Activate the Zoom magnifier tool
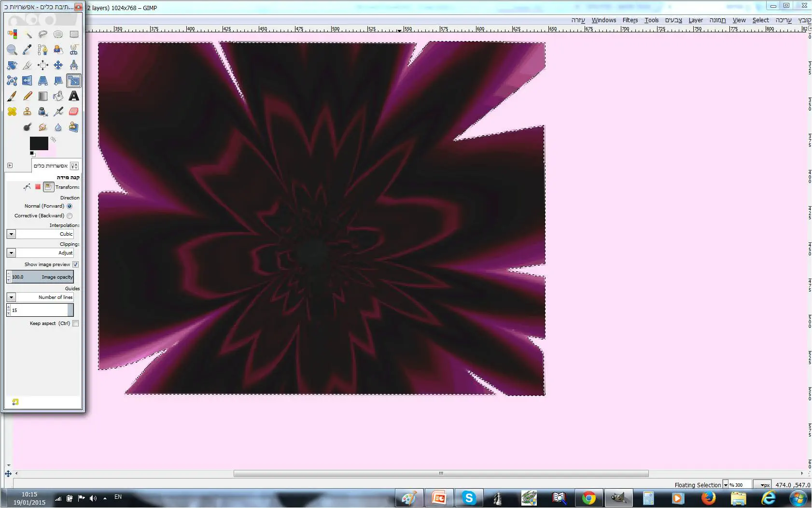Viewport: 812px width, 508px height. [12, 50]
